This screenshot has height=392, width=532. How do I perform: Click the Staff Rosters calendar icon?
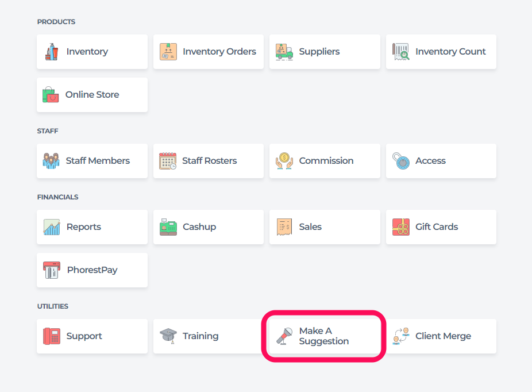coord(168,161)
